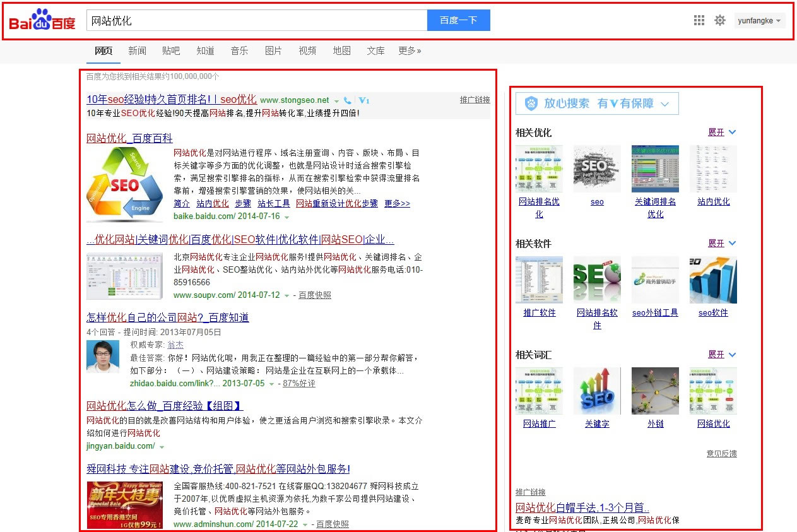
Task: Expand the 放心搜索 有V有保障 dropdown
Action: point(664,103)
